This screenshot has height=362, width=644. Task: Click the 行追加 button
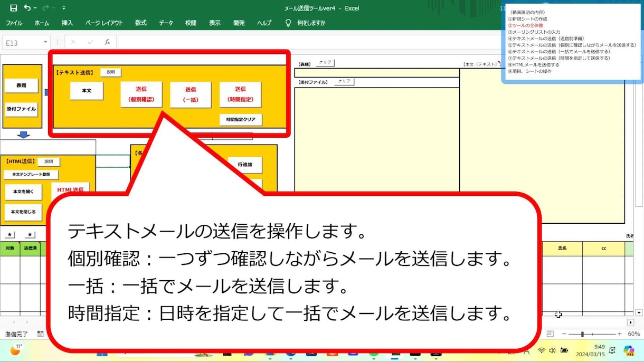(x=245, y=165)
